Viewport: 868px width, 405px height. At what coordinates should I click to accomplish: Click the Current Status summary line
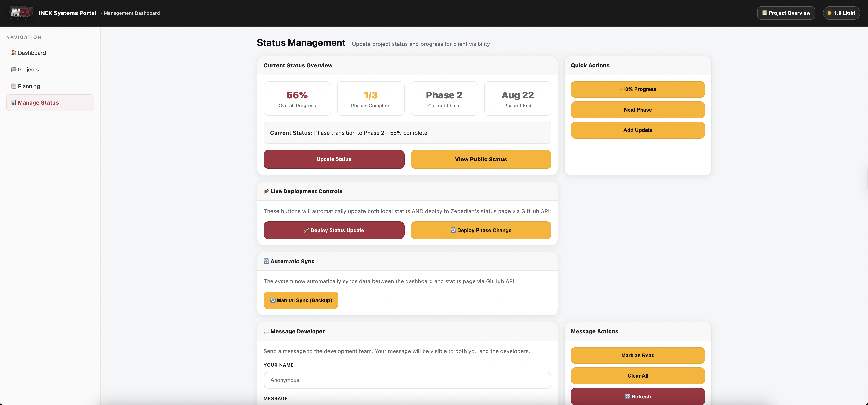[x=407, y=133]
